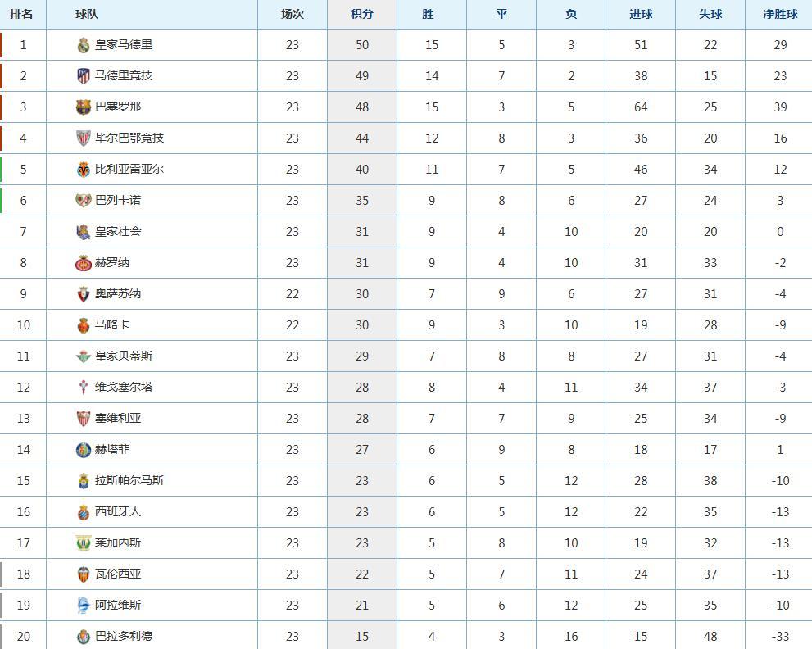Open the 拉斯帕尔马斯 team link
This screenshot has width=812, height=649.
pos(129,480)
